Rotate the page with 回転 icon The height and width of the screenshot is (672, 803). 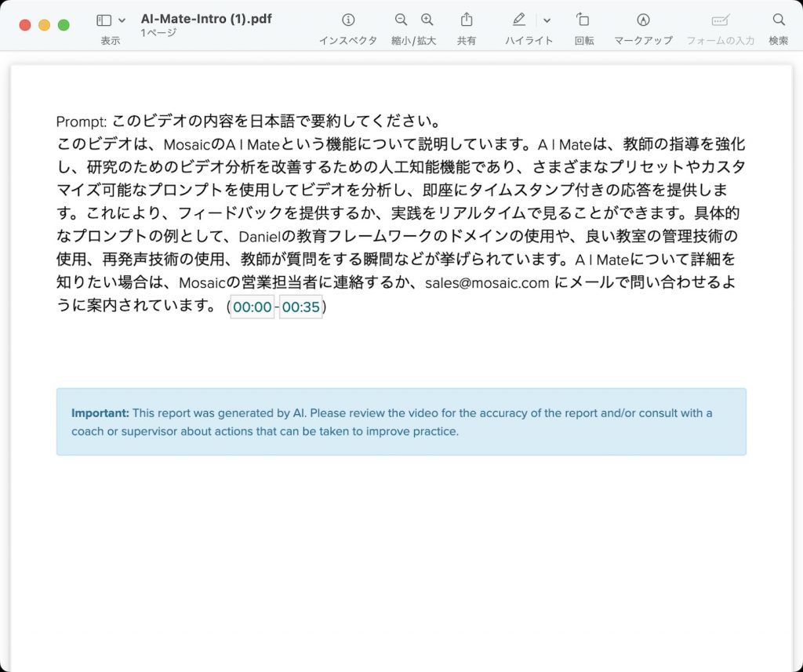pos(583,20)
